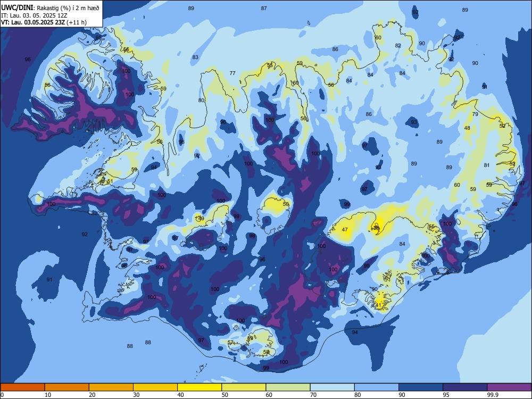Image resolution: width=532 pixels, height=399 pixels.
Task: Click the valid time line 'VT: Lau. 03.05.2025 23Z'
Action: (x=33, y=22)
